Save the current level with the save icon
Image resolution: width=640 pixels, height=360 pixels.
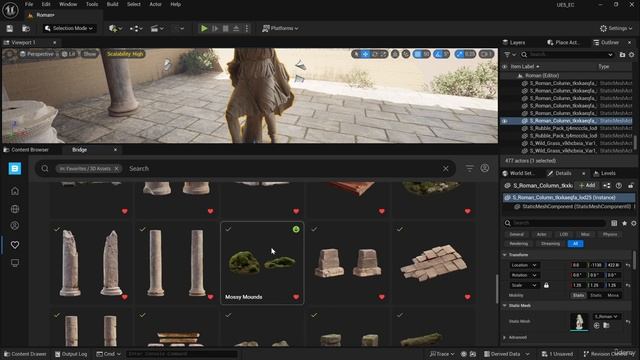[x=9, y=29]
